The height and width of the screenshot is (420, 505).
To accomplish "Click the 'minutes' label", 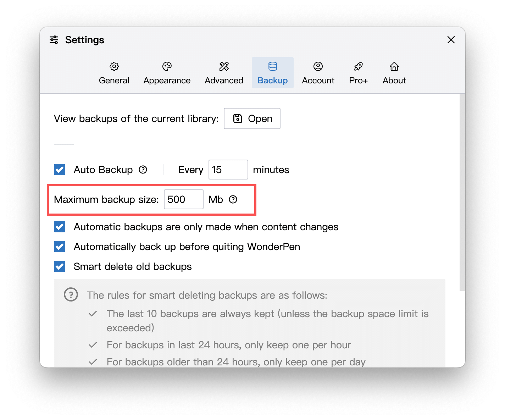I will (271, 170).
